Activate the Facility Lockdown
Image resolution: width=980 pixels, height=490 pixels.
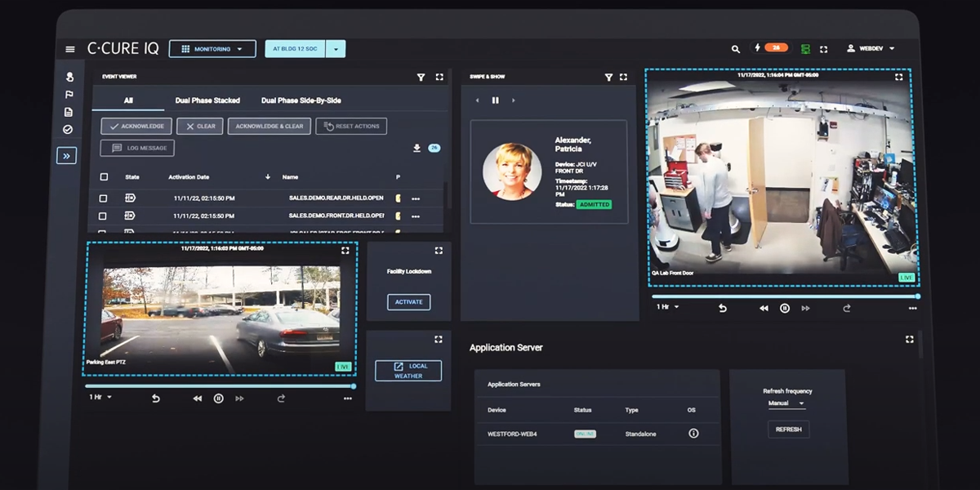(408, 302)
